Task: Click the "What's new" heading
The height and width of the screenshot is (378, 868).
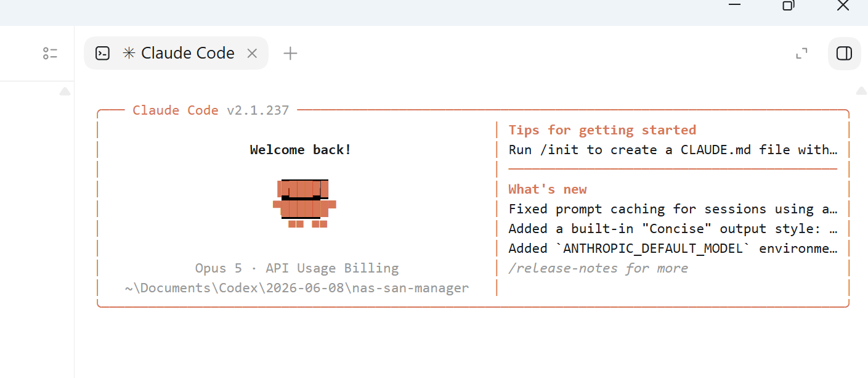Action: (x=548, y=189)
